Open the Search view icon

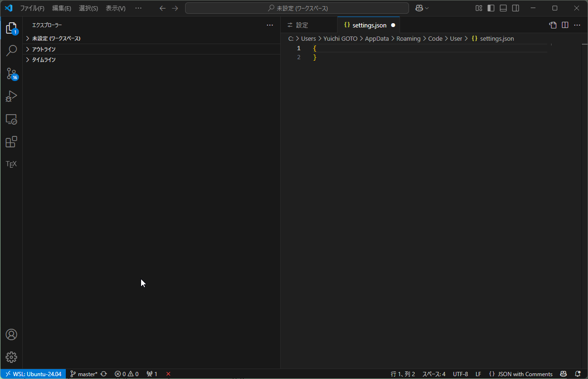tap(11, 50)
